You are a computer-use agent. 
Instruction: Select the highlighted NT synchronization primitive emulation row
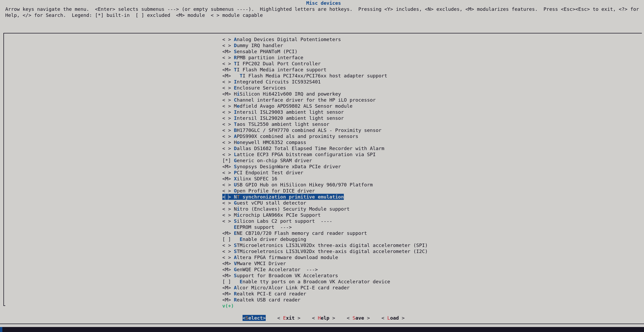tap(283, 197)
